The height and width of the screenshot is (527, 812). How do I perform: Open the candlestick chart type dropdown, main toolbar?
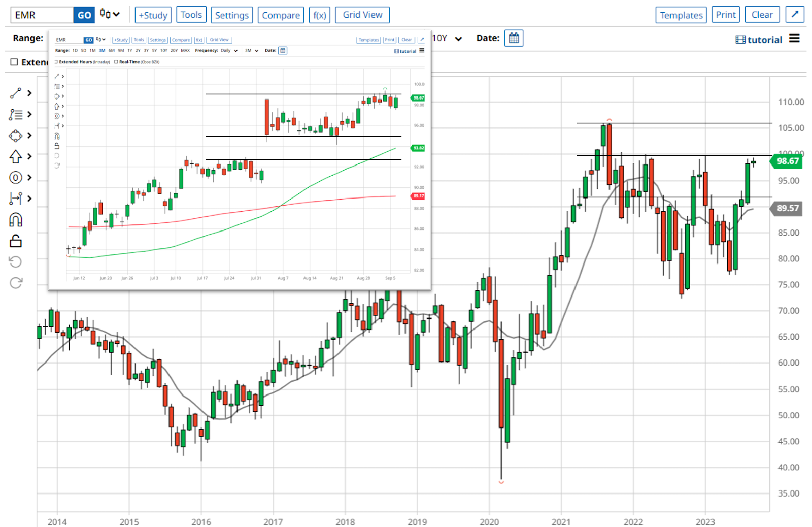point(110,14)
